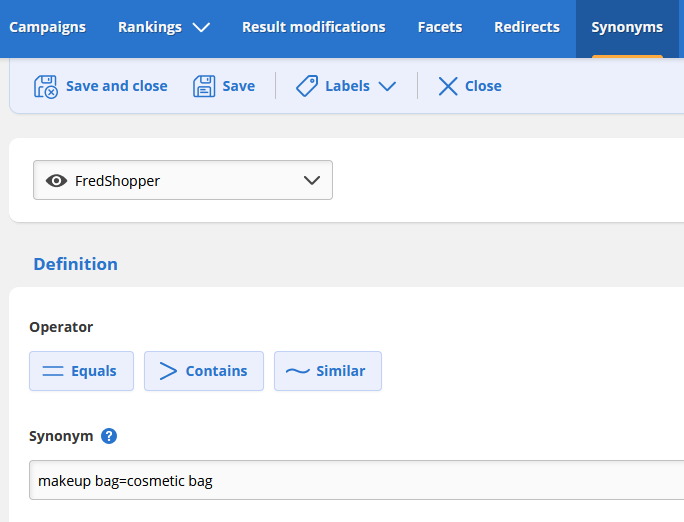Viewport: 684px width, 522px height.
Task: Switch to the Campaigns tab
Action: tap(47, 27)
